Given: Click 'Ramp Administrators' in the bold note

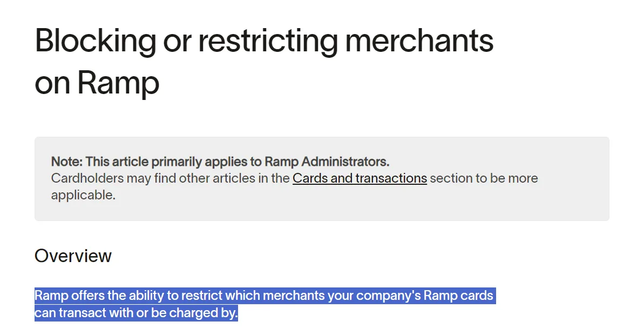Looking at the screenshot, I should 327,162.
